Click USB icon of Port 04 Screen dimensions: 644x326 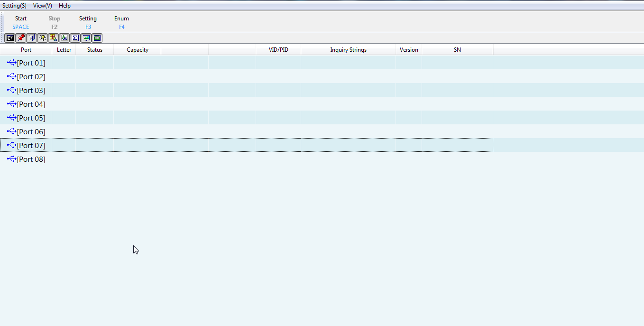coord(12,104)
